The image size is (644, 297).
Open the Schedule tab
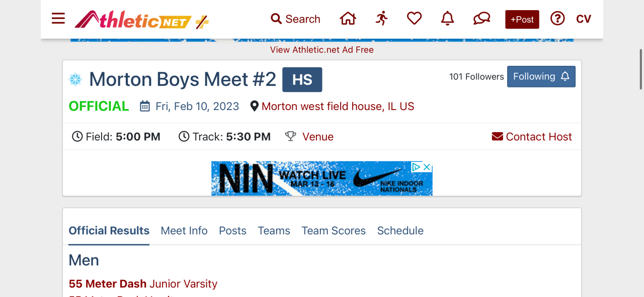[x=400, y=231]
